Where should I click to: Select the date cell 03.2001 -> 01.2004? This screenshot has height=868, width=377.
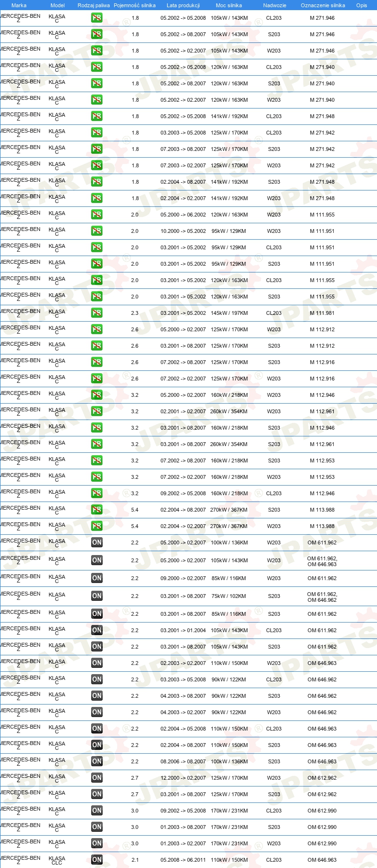pyautogui.click(x=183, y=630)
